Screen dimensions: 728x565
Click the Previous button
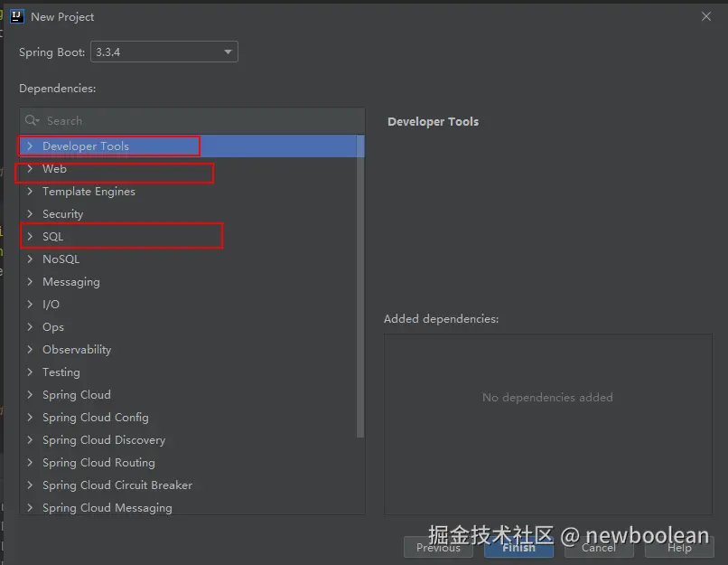coord(438,547)
